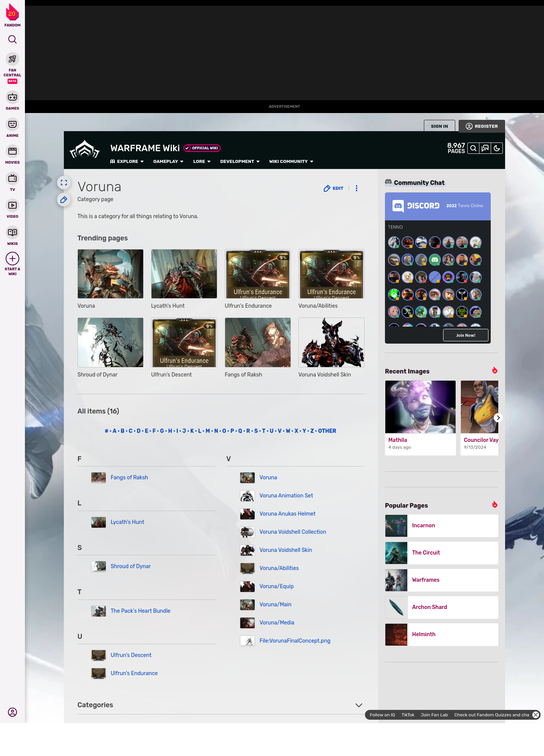This screenshot has height=756, width=544.
Task: Open the TV section icon
Action: [x=12, y=178]
